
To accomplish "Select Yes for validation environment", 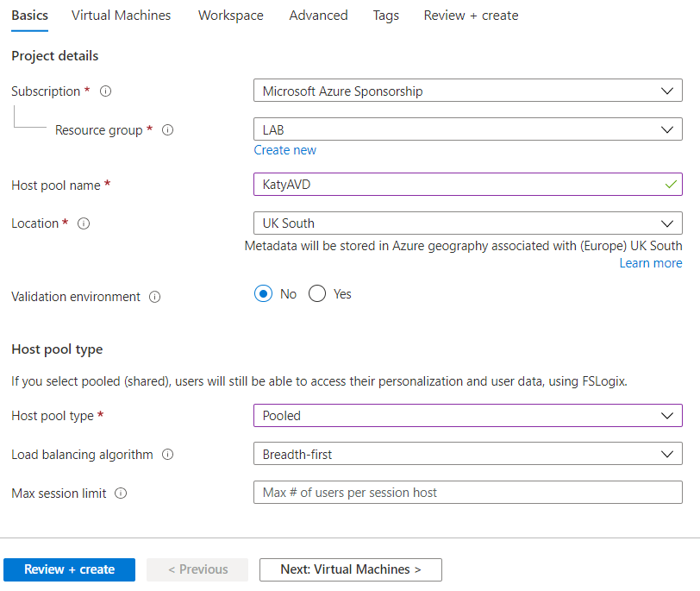I will (x=316, y=293).
